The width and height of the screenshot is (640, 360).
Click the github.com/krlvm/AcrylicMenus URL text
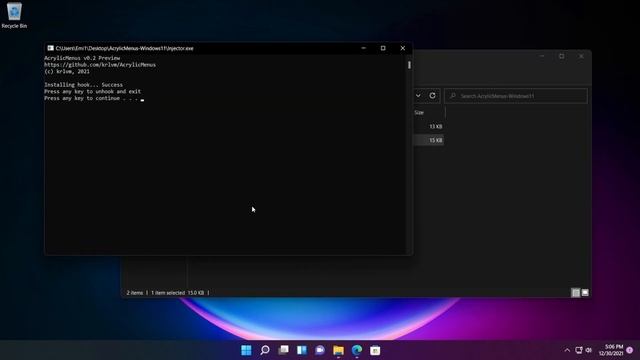click(100, 65)
